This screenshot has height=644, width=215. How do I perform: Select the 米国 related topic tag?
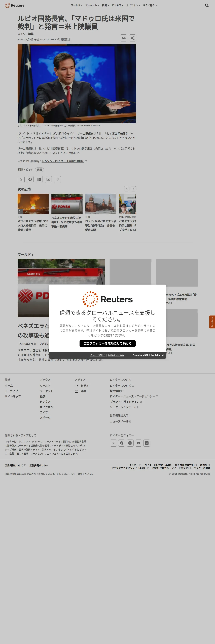pos(40,170)
